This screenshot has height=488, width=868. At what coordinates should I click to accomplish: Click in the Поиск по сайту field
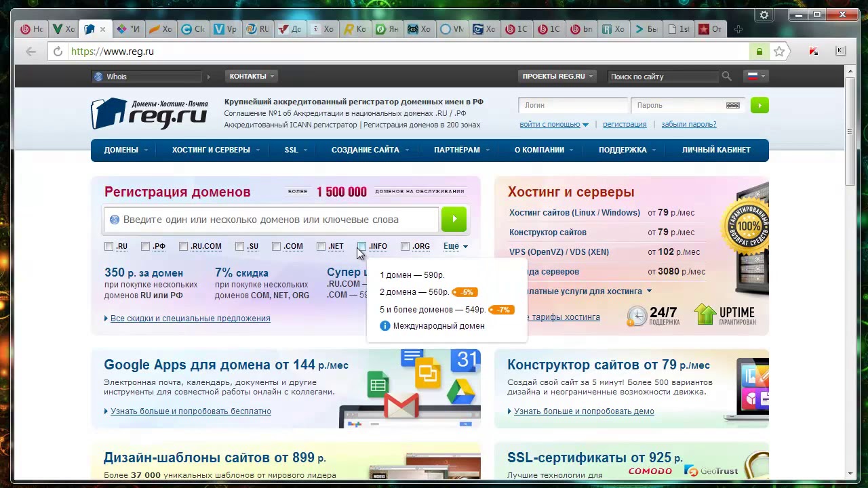[663, 77]
